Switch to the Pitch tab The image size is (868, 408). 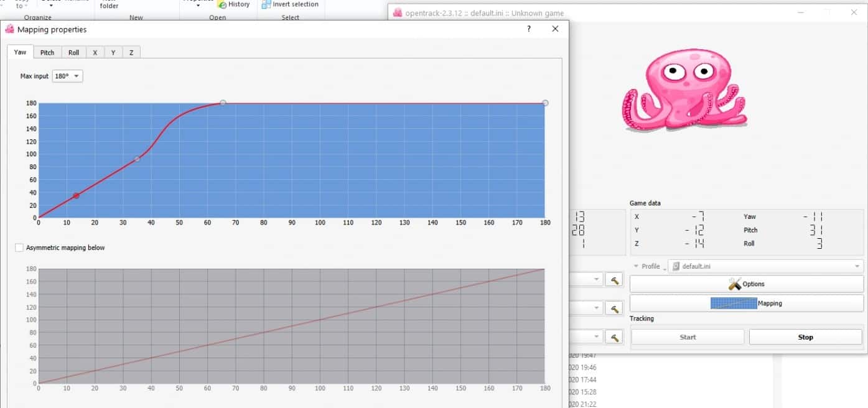pos(47,52)
